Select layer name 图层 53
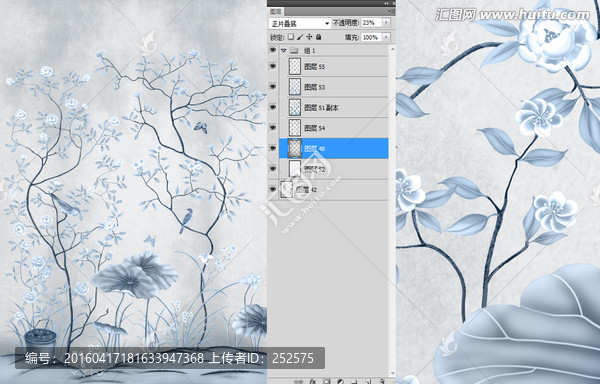This screenshot has width=600, height=384. 315,87
